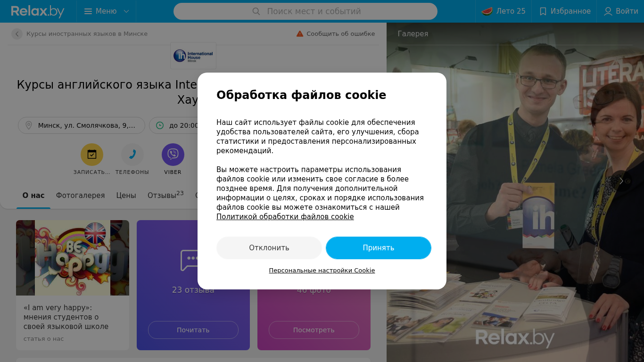Image resolution: width=644 pixels, height=362 pixels.
Task: Contact via the Viber icon
Action: [x=173, y=155]
